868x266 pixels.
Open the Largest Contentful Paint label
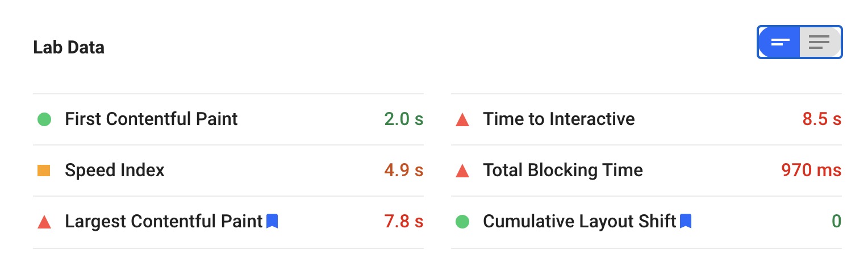point(164,222)
